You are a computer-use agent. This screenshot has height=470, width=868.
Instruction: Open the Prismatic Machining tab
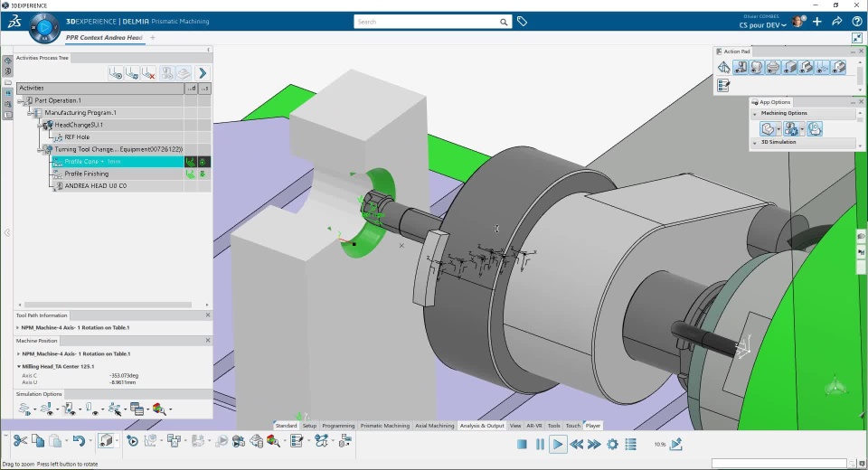pos(385,426)
